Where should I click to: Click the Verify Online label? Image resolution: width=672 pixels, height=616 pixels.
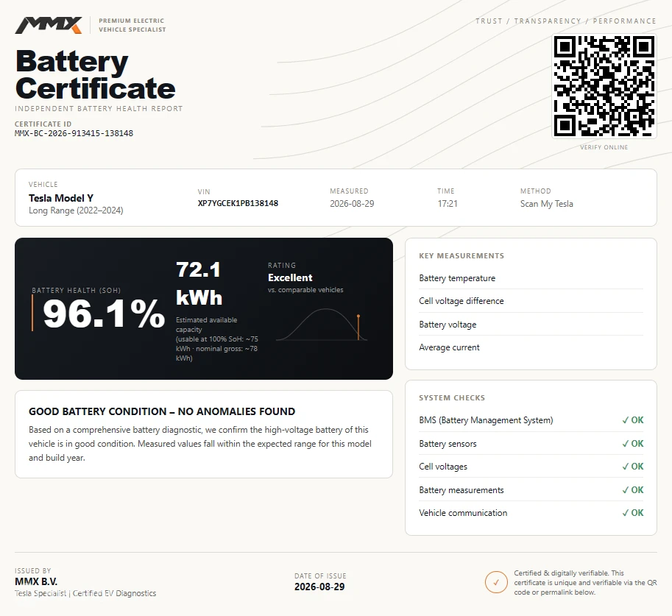click(x=604, y=147)
